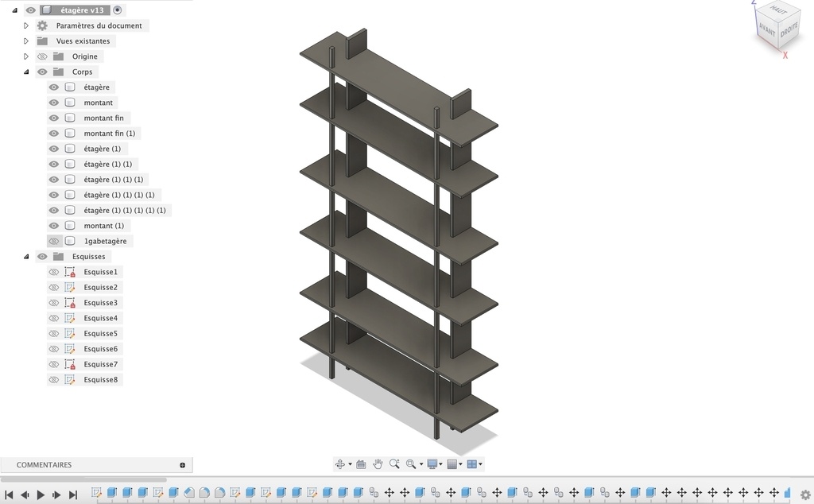Click the Corps folder icon
This screenshot has height=504, width=814.
coord(58,72)
